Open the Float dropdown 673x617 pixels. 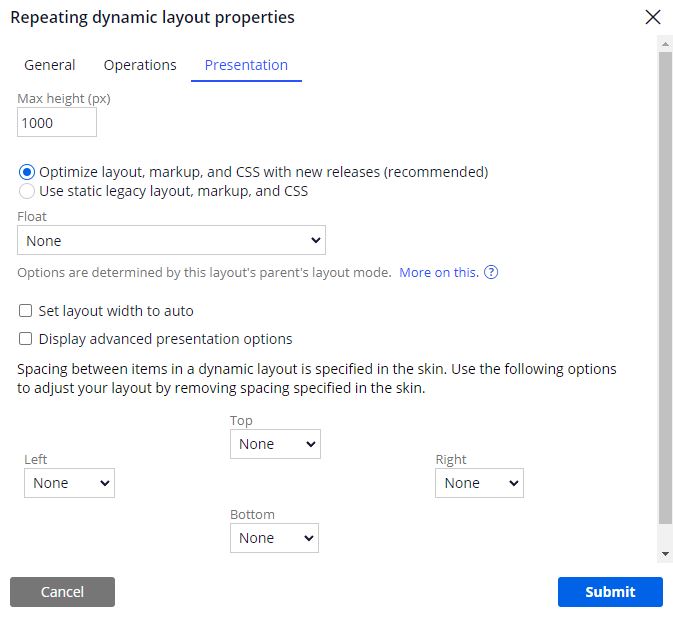[171, 241]
